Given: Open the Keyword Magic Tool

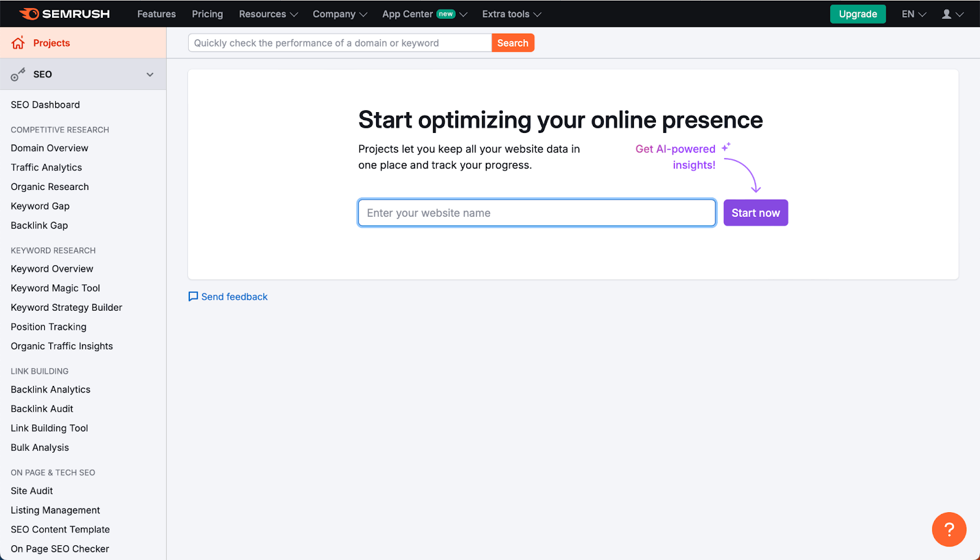Looking at the screenshot, I should tap(55, 288).
